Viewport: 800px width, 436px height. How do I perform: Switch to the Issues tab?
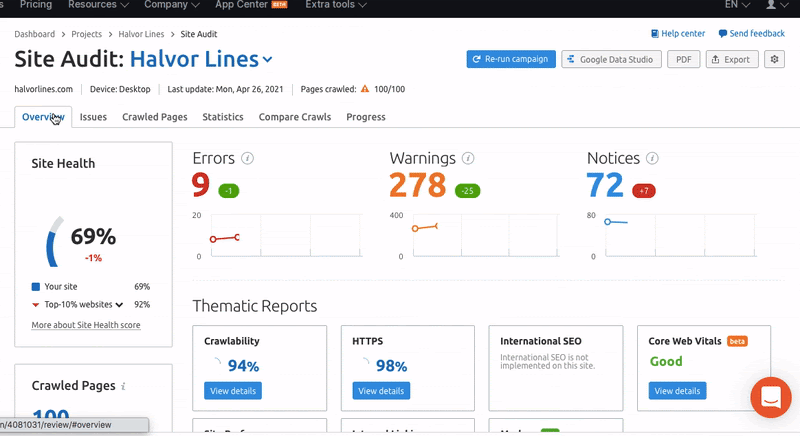coord(93,117)
